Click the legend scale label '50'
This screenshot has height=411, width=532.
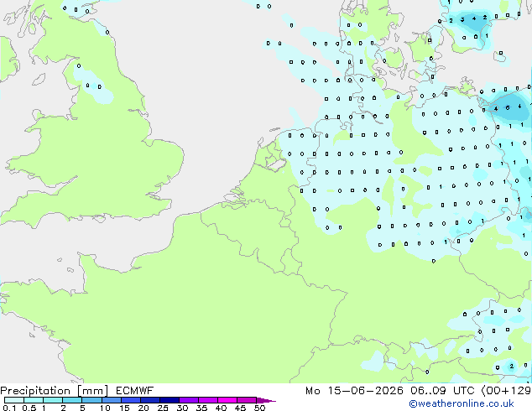259,408
